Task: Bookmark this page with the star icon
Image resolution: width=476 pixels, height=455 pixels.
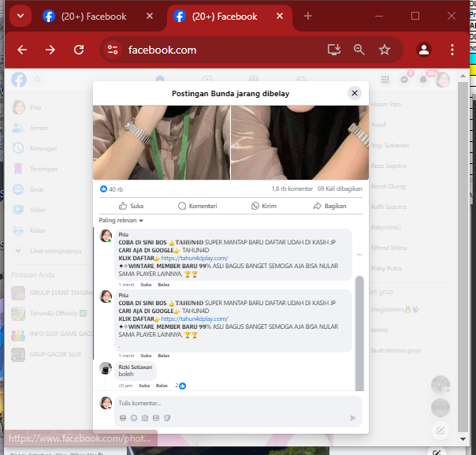Action: (385, 50)
